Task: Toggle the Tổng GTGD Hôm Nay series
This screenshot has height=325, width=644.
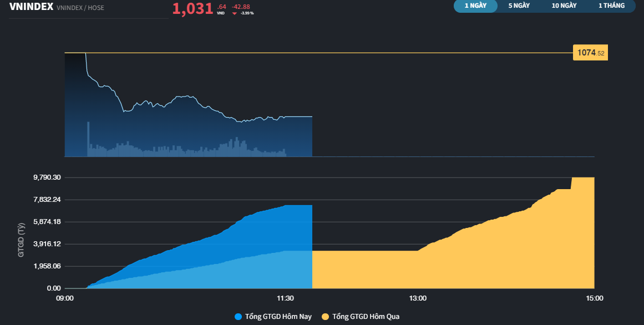Action: click(x=274, y=317)
